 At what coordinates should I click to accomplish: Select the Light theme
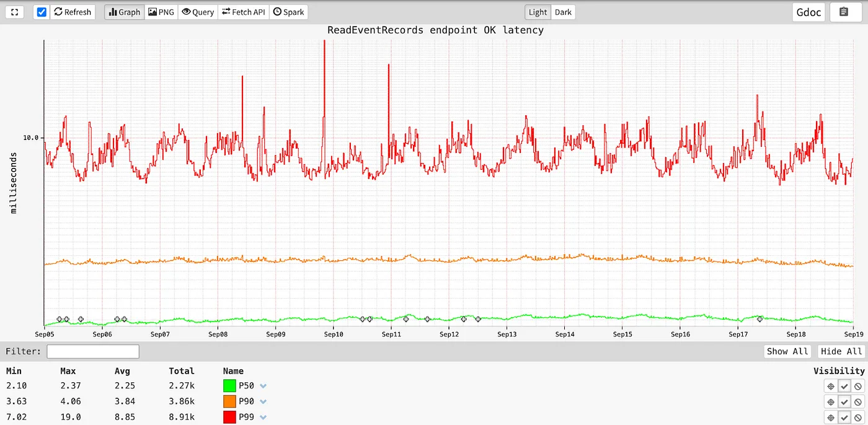point(538,12)
